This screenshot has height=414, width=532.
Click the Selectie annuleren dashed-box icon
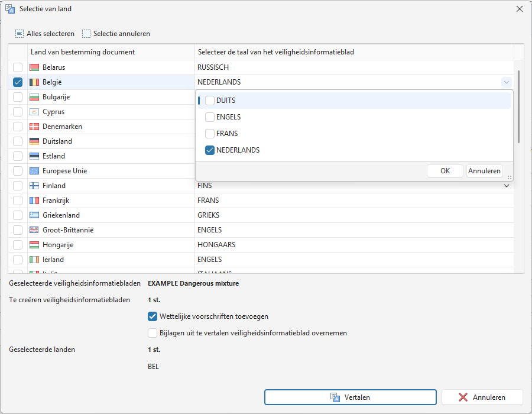click(86, 34)
